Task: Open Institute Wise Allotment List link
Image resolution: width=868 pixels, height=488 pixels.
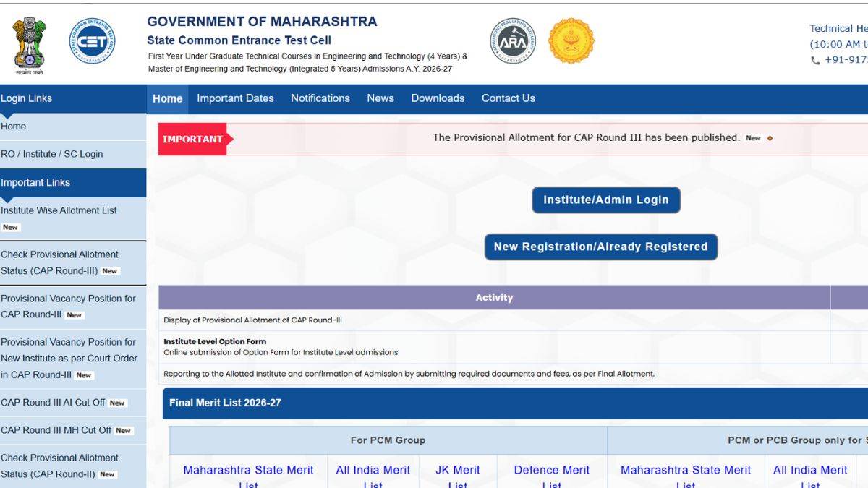Action: point(59,210)
